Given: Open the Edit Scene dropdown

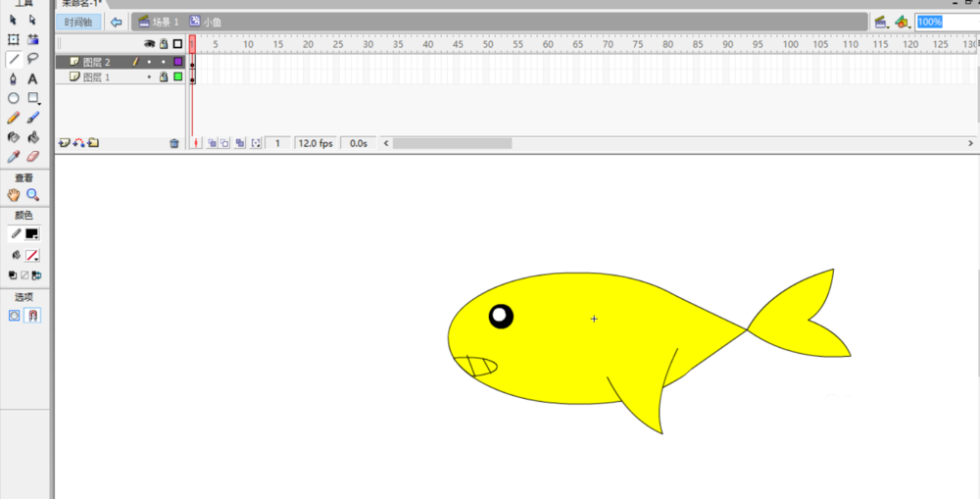Looking at the screenshot, I should (881, 22).
